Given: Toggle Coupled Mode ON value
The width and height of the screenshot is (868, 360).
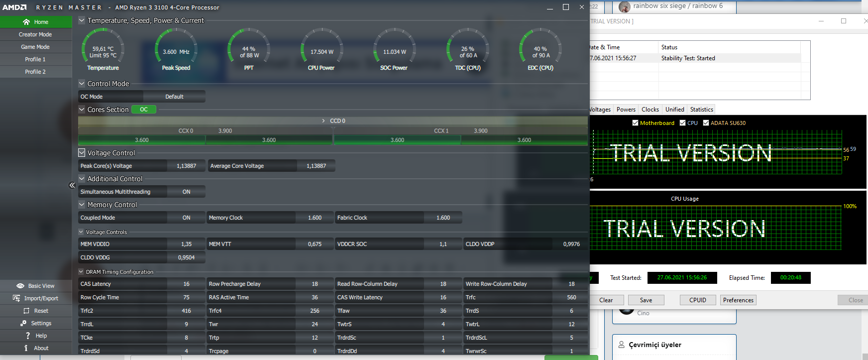Looking at the screenshot, I should point(186,218).
